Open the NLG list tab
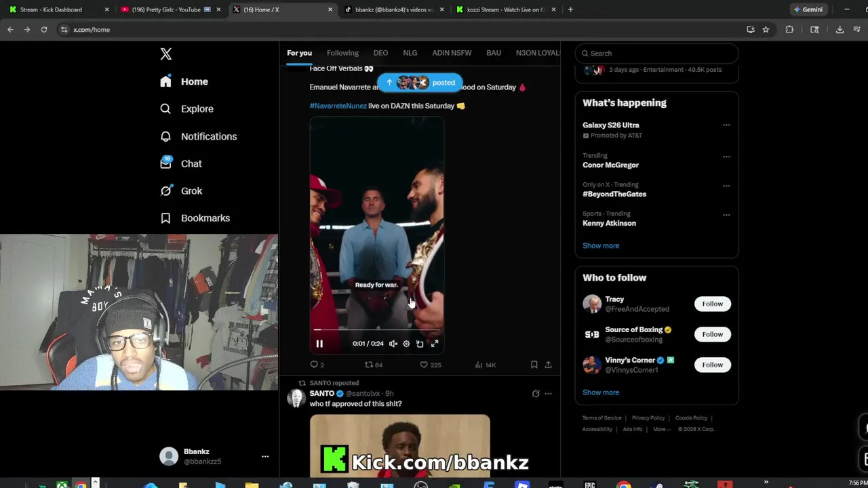868x488 pixels. 410,53
